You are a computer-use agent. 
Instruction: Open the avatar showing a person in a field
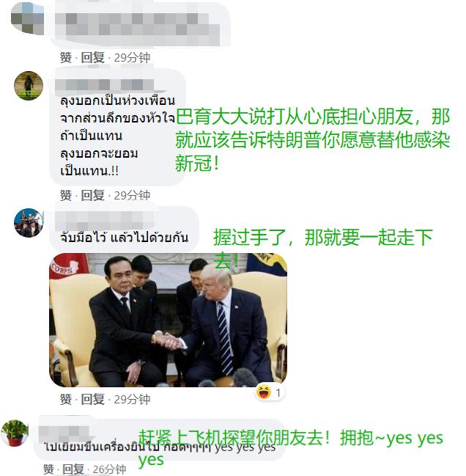[x=29, y=86]
